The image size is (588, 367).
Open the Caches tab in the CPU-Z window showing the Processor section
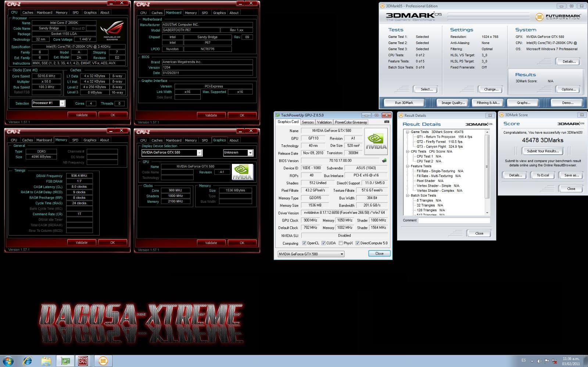pos(28,12)
